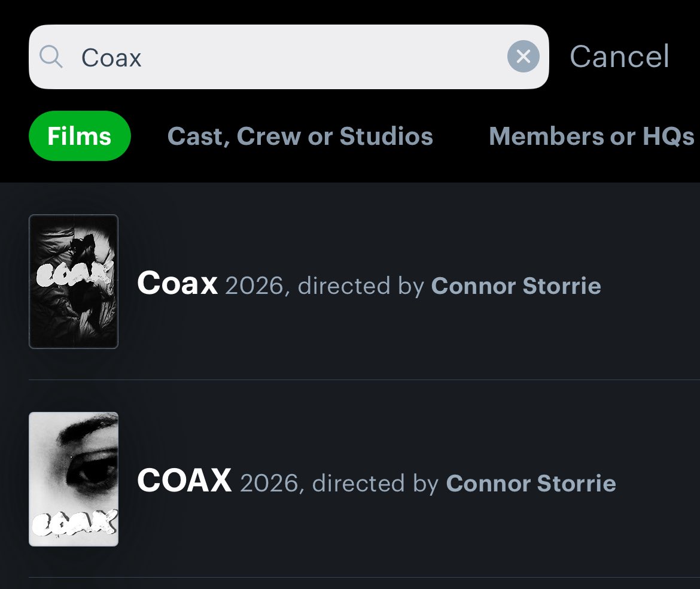The image size is (700, 589).
Task: Click "directed by" text in first result
Action: [361, 286]
